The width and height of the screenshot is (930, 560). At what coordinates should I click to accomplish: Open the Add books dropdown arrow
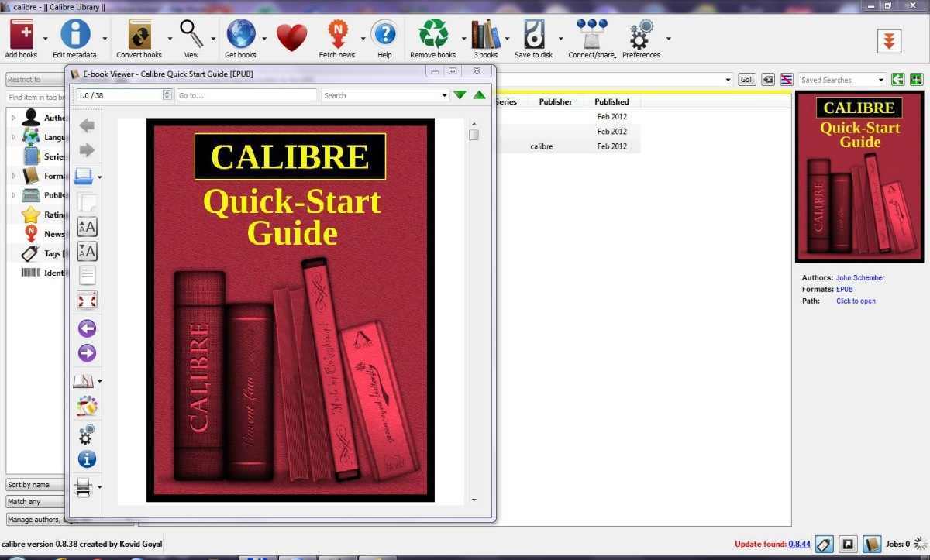click(x=45, y=38)
